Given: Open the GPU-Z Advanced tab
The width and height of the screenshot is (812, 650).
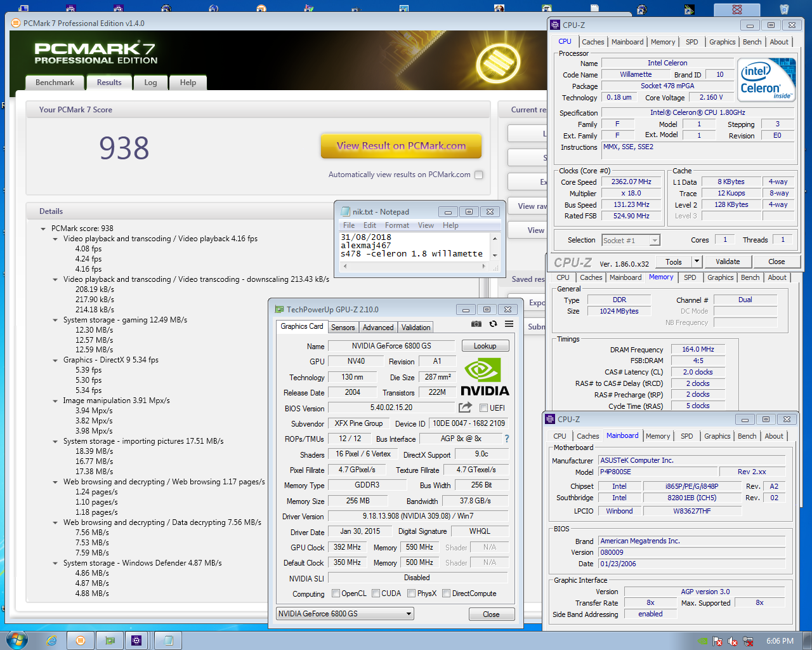Looking at the screenshot, I should click(x=379, y=328).
